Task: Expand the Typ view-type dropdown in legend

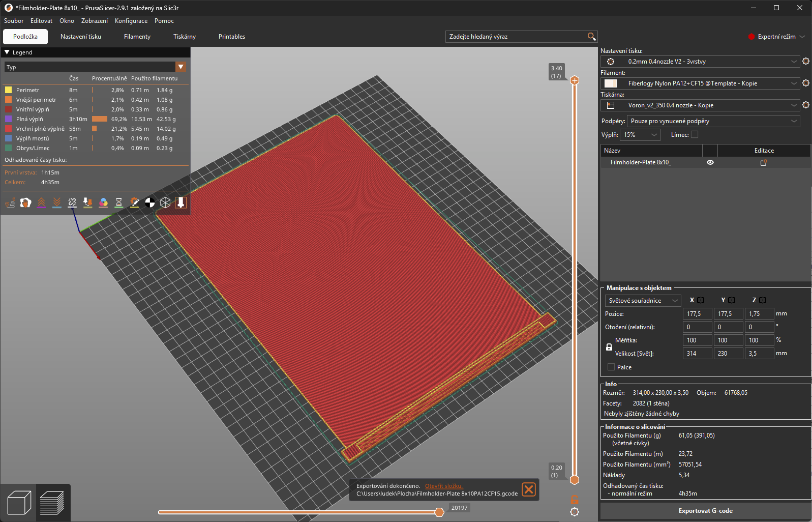Action: (181, 67)
